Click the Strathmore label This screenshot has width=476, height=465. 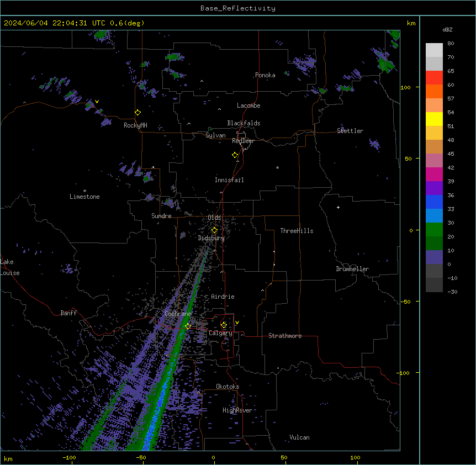pos(285,336)
